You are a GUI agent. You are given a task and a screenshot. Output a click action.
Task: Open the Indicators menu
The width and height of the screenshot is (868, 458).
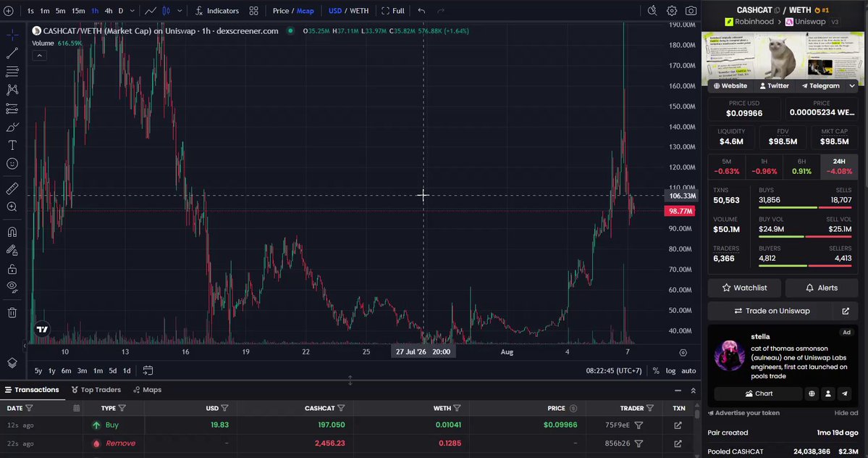[217, 11]
